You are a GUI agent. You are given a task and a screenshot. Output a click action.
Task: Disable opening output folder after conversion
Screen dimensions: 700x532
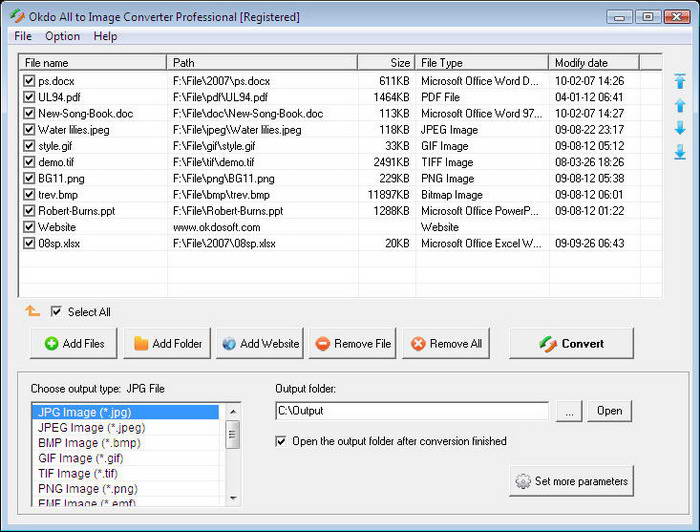280,441
